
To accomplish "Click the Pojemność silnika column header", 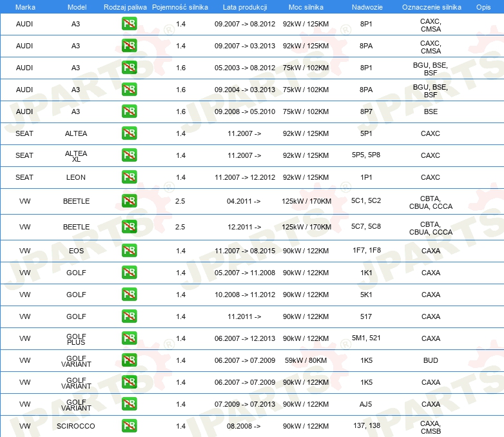I will 180,7.
